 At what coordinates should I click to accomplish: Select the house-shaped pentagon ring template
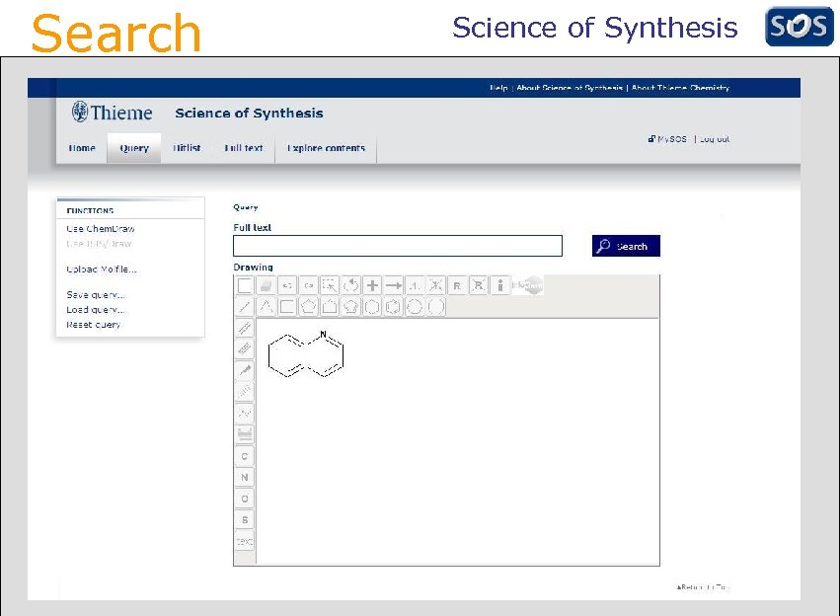(x=330, y=307)
